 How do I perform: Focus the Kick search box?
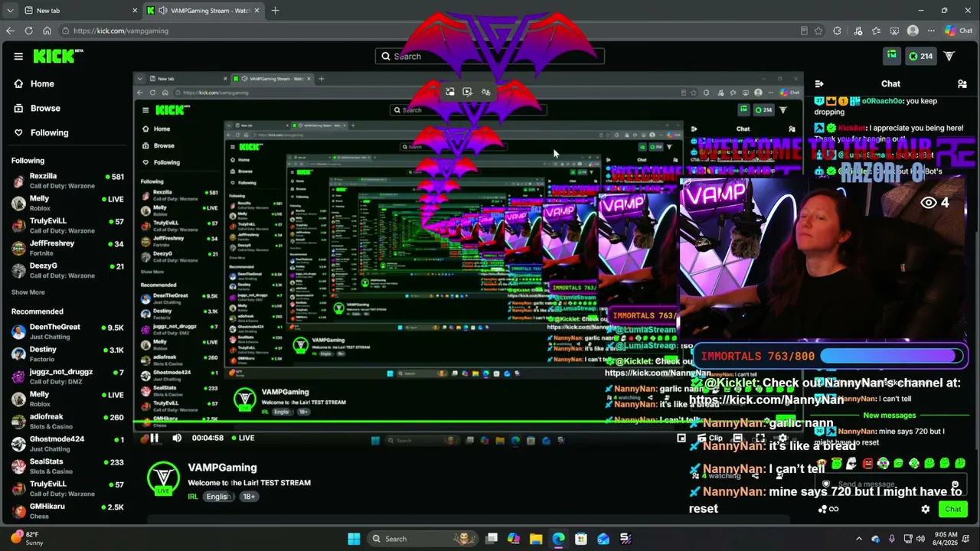[x=490, y=56]
